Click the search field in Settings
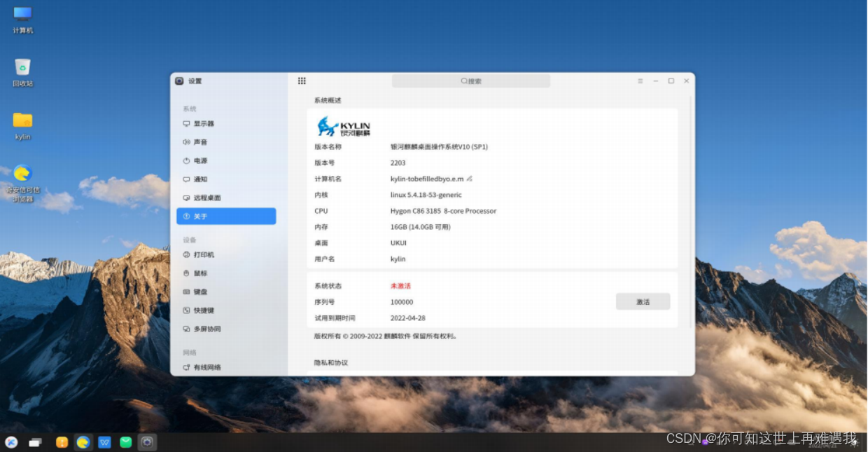The height and width of the screenshot is (452, 868). click(471, 81)
